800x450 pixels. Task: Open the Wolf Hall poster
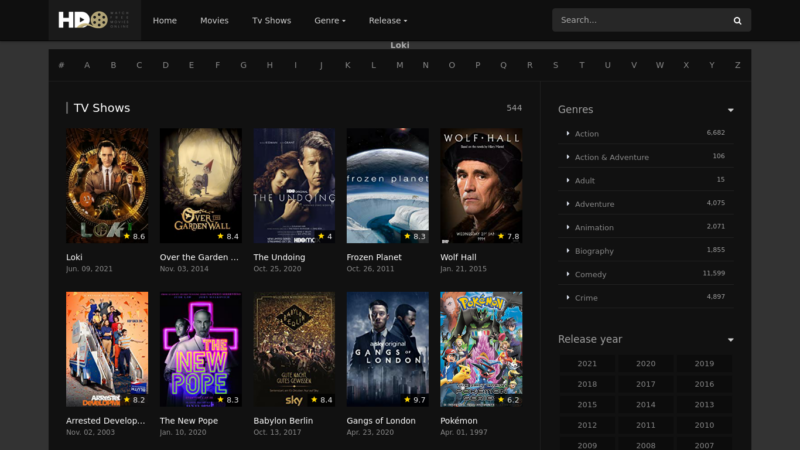tap(481, 185)
